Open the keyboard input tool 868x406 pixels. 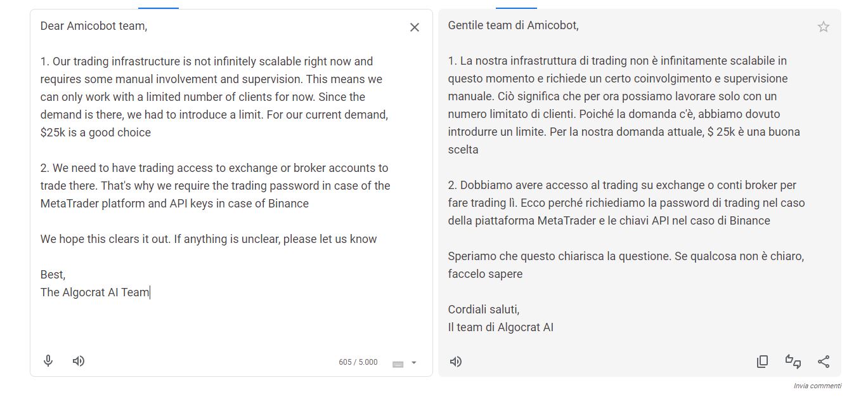coord(398,363)
